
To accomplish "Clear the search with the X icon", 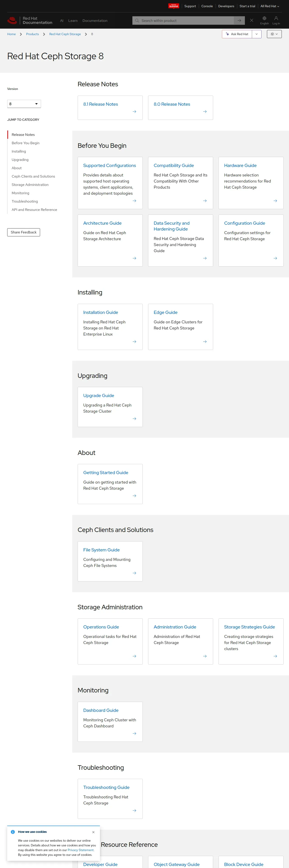I will (252, 21).
